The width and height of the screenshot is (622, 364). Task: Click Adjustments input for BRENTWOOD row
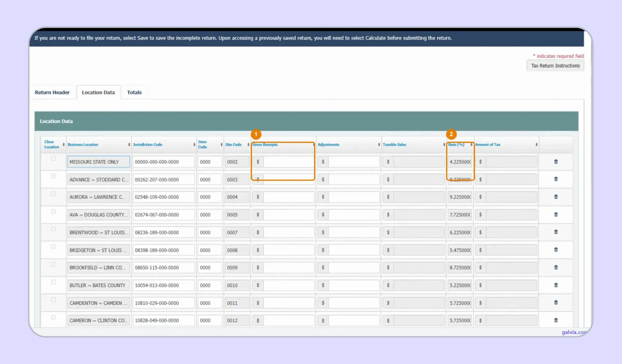[x=354, y=232]
